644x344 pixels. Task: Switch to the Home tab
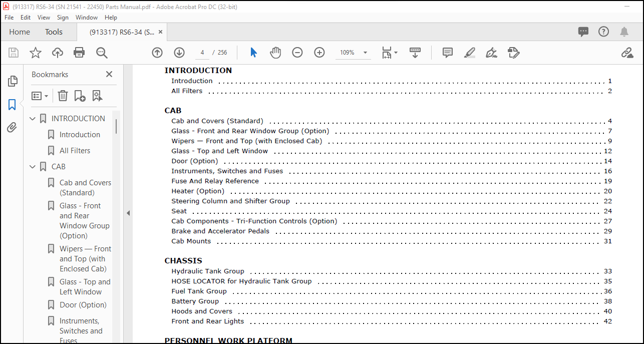pyautogui.click(x=20, y=32)
